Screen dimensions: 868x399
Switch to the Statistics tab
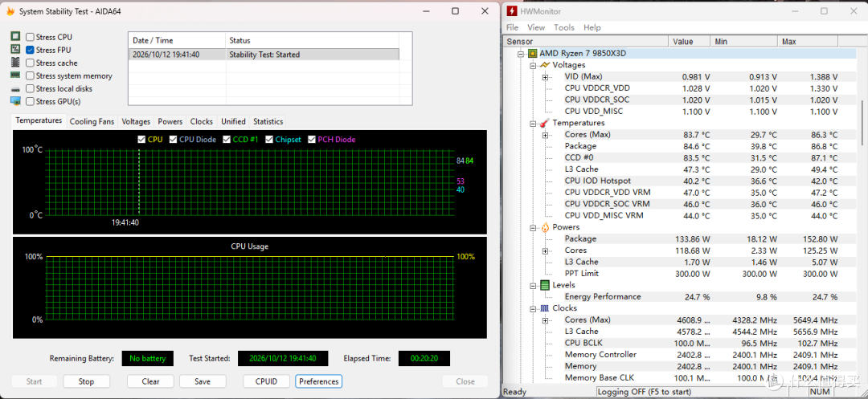[x=268, y=121]
